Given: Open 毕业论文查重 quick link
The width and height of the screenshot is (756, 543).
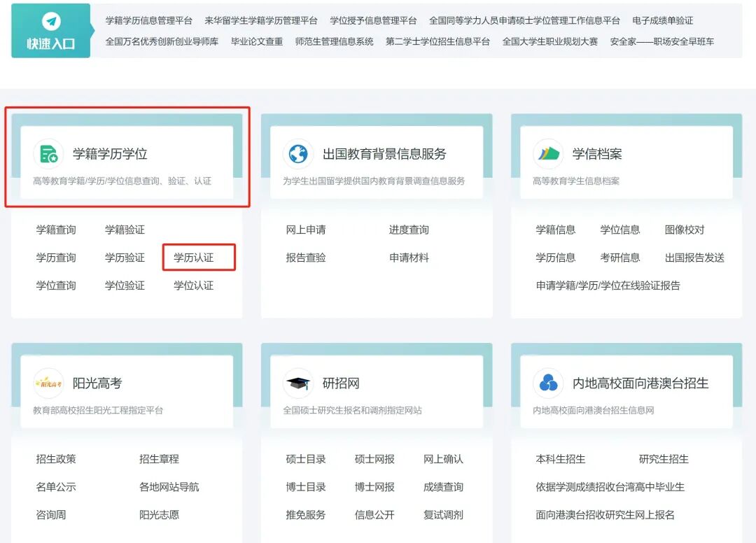Looking at the screenshot, I should 257,41.
